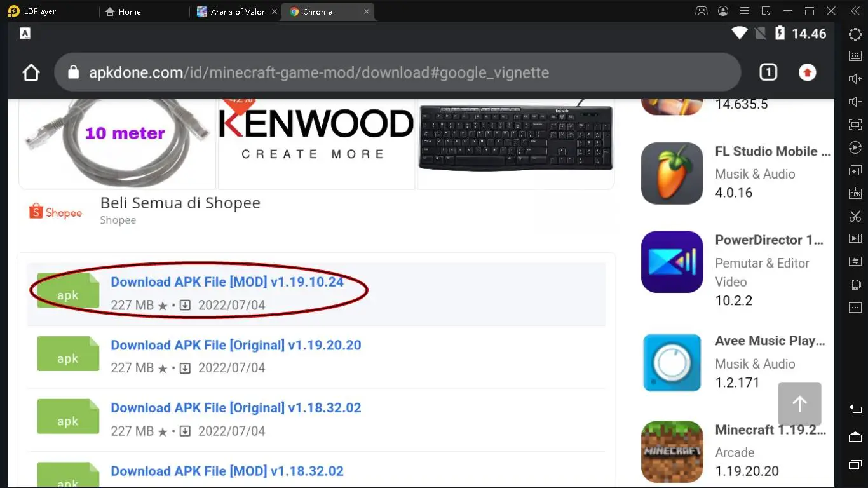Click the Wi-Fi status icon
The width and height of the screenshot is (868, 488).
(x=739, y=34)
